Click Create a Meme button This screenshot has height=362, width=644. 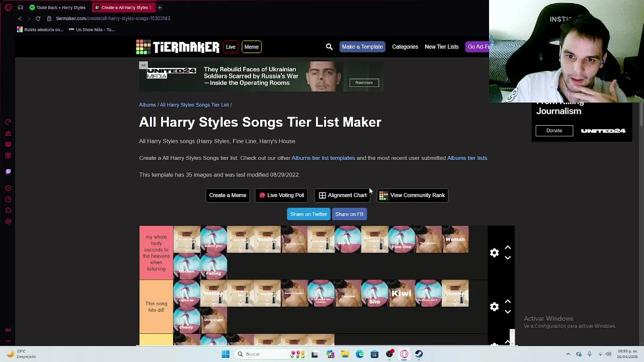pyautogui.click(x=228, y=195)
